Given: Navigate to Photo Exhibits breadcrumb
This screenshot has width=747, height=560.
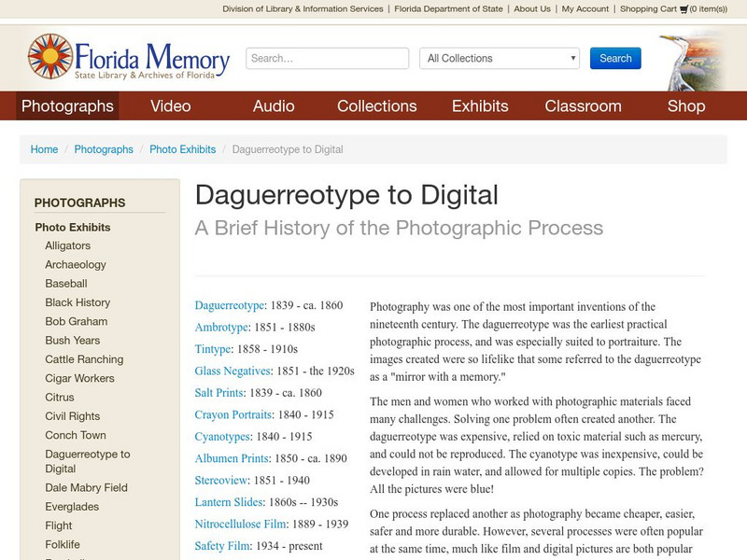Looking at the screenshot, I should tap(182, 149).
